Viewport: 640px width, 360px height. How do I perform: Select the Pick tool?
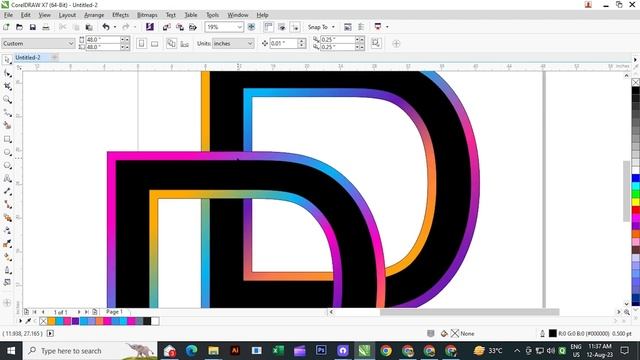point(7,60)
